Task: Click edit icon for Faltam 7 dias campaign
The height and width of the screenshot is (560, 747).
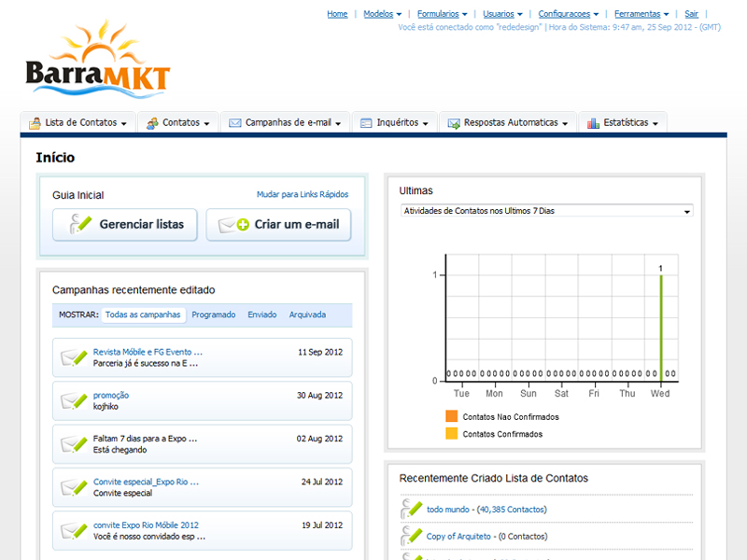Action: [x=74, y=444]
